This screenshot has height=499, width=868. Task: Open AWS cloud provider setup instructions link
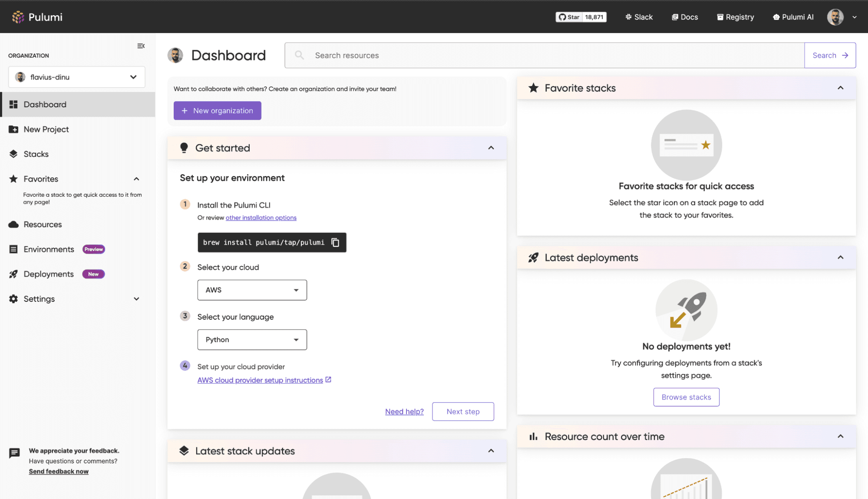pyautogui.click(x=260, y=380)
